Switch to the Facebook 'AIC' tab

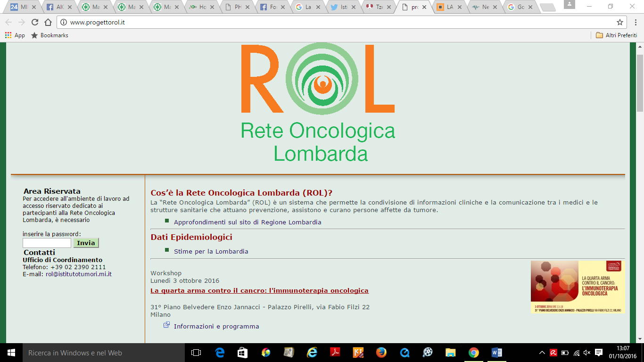[x=59, y=7]
